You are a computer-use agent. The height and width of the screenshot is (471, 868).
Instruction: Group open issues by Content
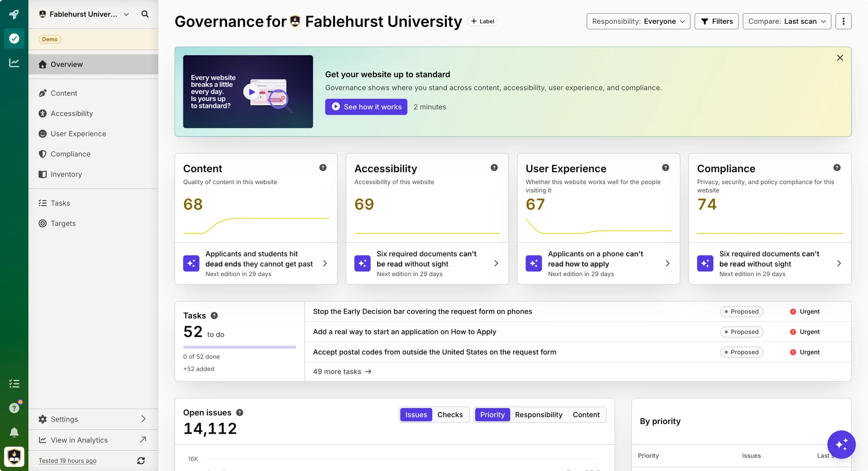click(586, 415)
